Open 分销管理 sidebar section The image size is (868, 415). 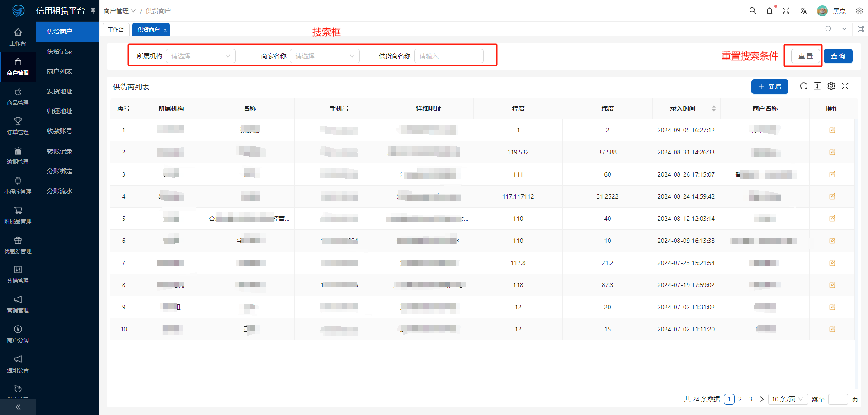[18, 275]
